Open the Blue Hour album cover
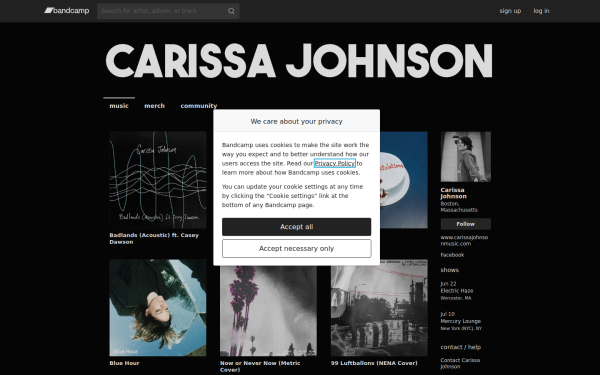Screen dimensions: 600x375 (158, 308)
